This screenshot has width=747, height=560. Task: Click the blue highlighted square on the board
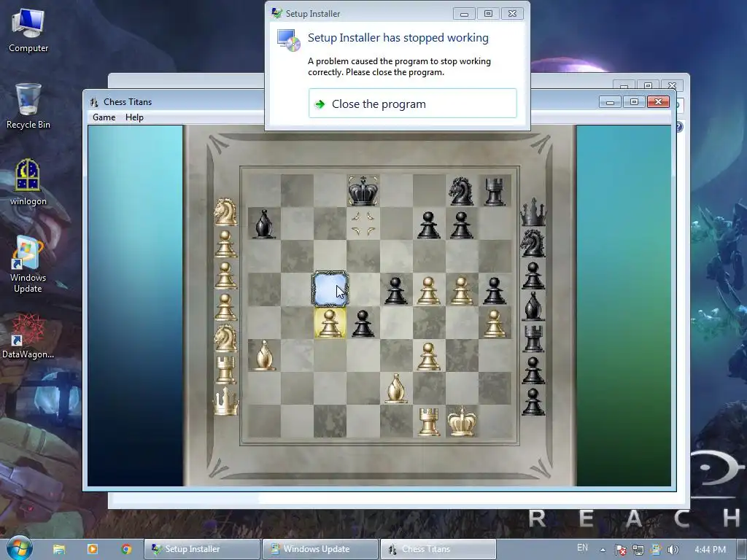330,289
